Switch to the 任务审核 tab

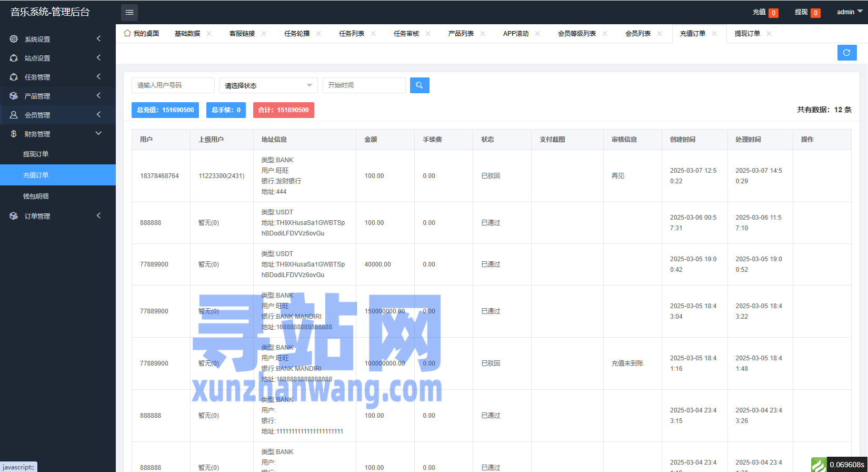click(406, 33)
